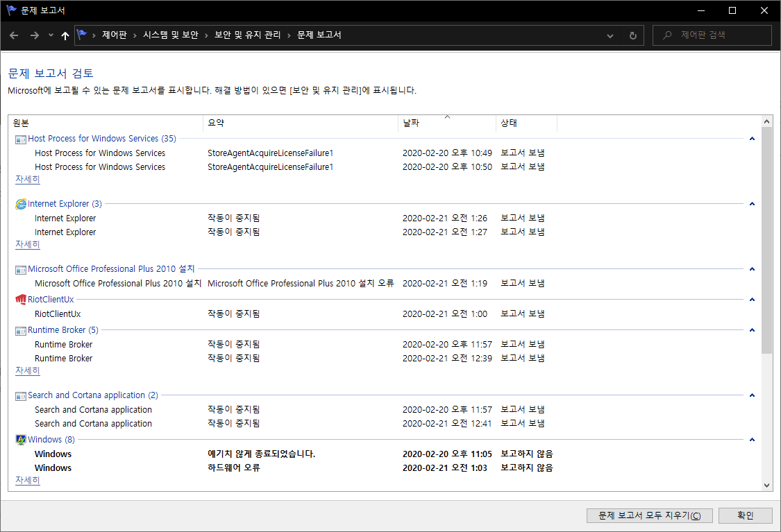Collapse the Host Process for Windows Services group
Screen dimensions: 781x532
click(752, 139)
